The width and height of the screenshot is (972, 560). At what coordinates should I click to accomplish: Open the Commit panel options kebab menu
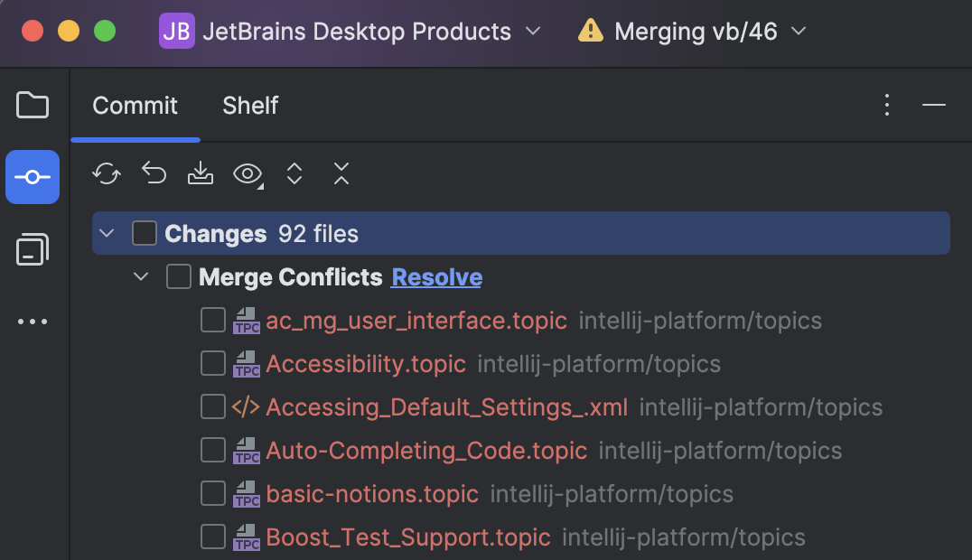click(887, 105)
